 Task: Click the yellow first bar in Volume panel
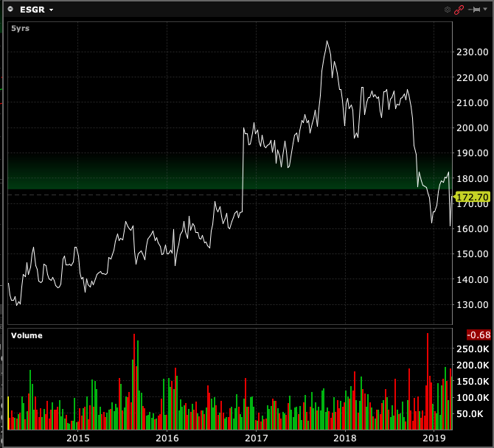pos(9,413)
